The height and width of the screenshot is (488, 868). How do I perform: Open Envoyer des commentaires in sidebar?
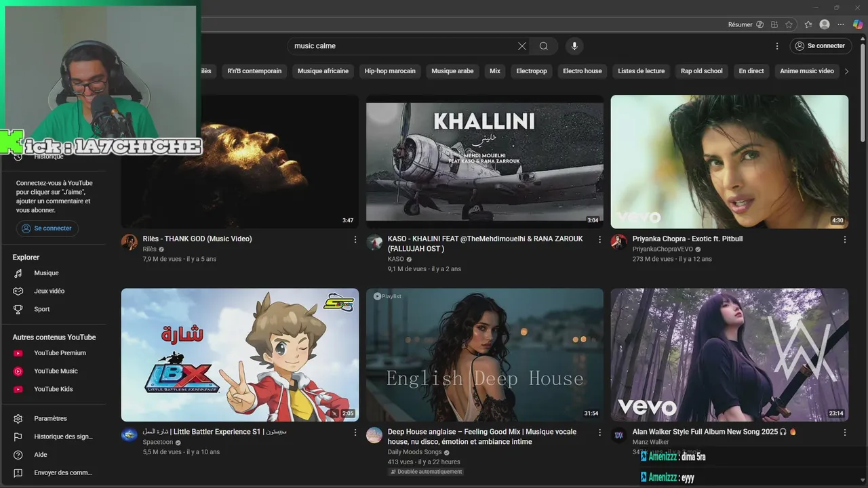pos(53,472)
